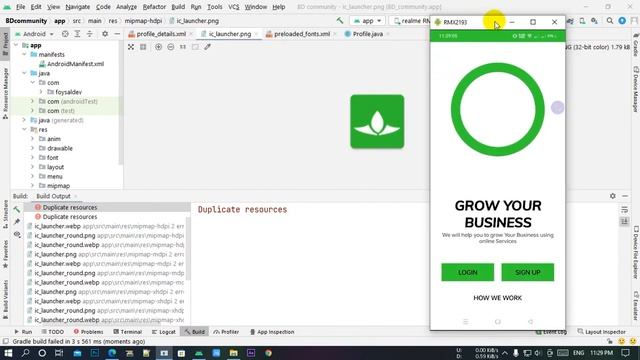
Task: Open the Terminal tool window tab
Action: 127,332
